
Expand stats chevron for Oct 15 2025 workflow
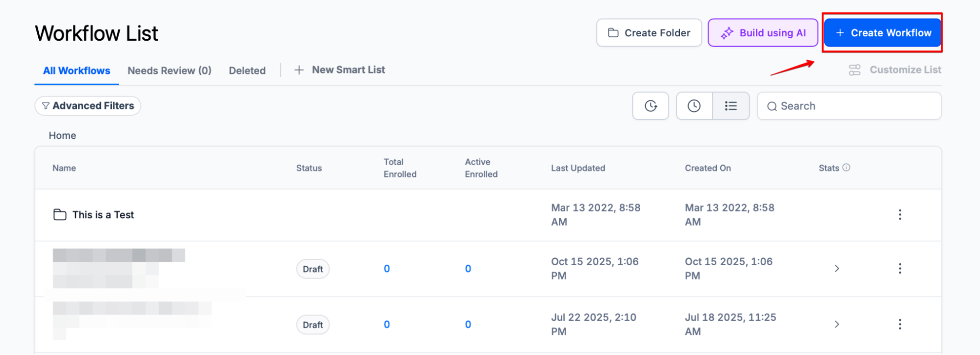[x=837, y=269]
